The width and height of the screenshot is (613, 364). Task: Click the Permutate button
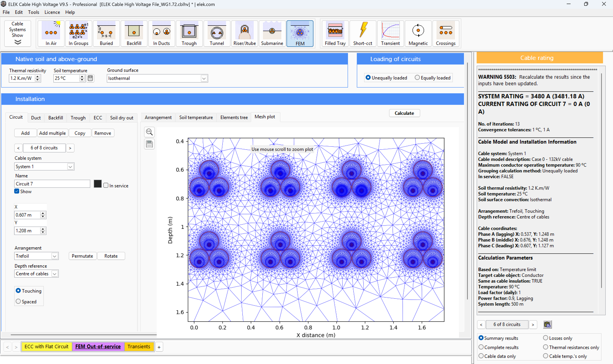pyautogui.click(x=82, y=256)
